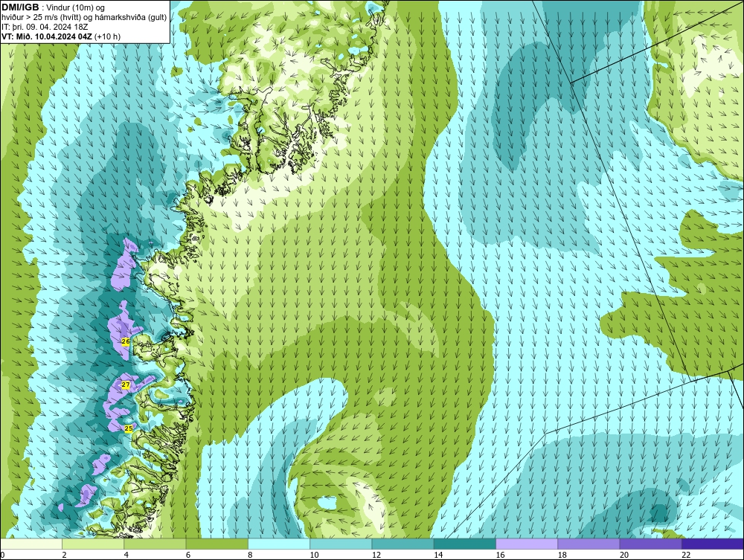
Task: Pick the green 4–6 m/s legend swatch
Action: point(155,544)
